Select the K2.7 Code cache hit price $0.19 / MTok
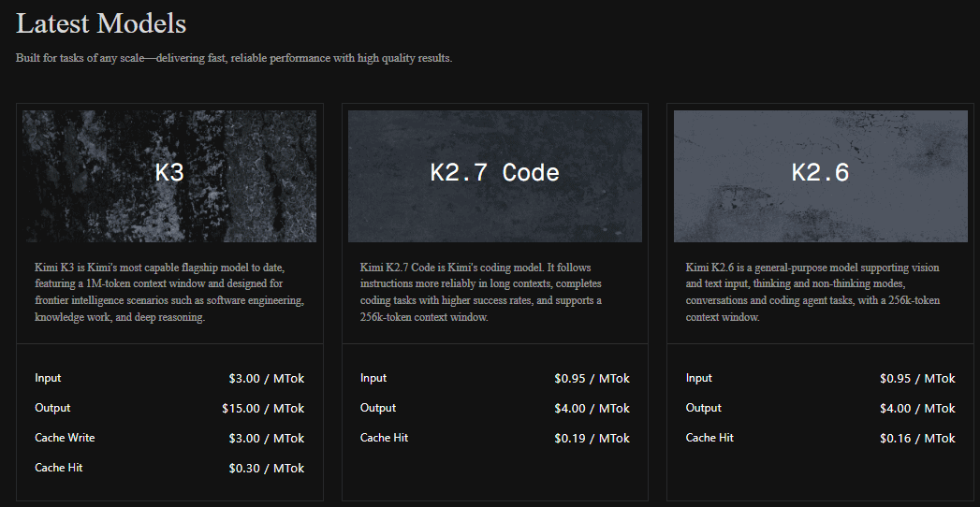This screenshot has height=507, width=980. [x=592, y=439]
